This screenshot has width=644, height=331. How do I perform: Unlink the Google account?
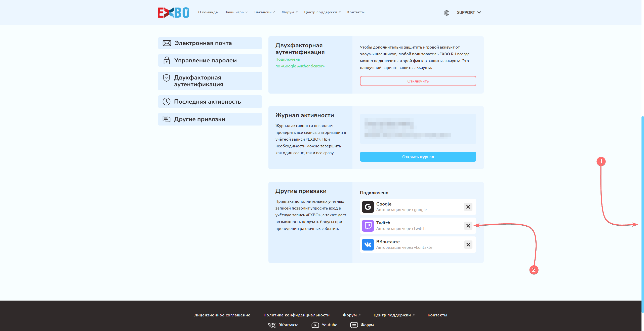click(x=468, y=207)
